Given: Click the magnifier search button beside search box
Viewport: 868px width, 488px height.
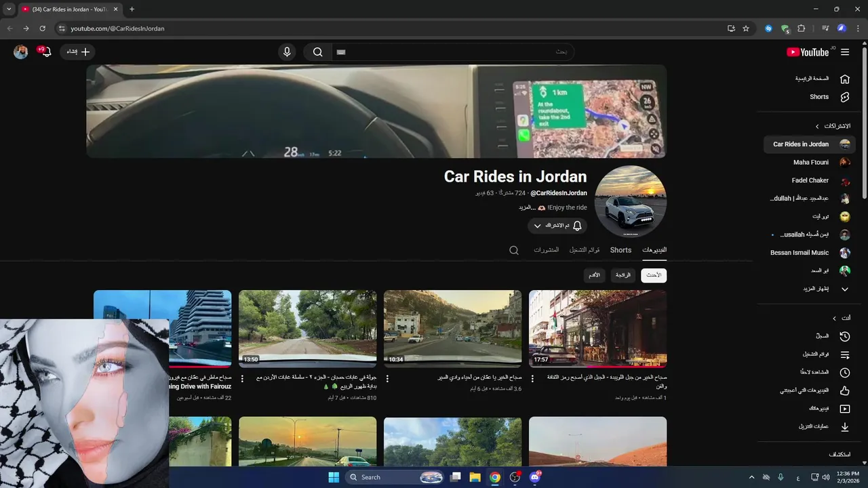Looking at the screenshot, I should [x=317, y=52].
